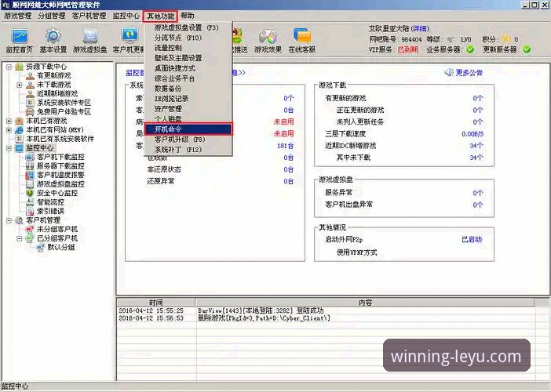Click the 使用UPNP方式 label
Screen dimensions: 551x392
click(356, 252)
